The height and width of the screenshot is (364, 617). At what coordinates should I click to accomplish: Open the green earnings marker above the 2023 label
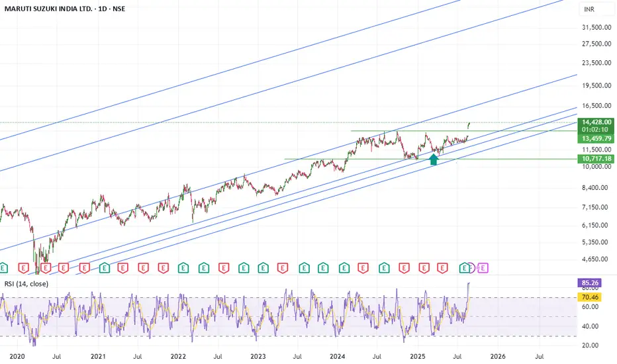tap(263, 269)
